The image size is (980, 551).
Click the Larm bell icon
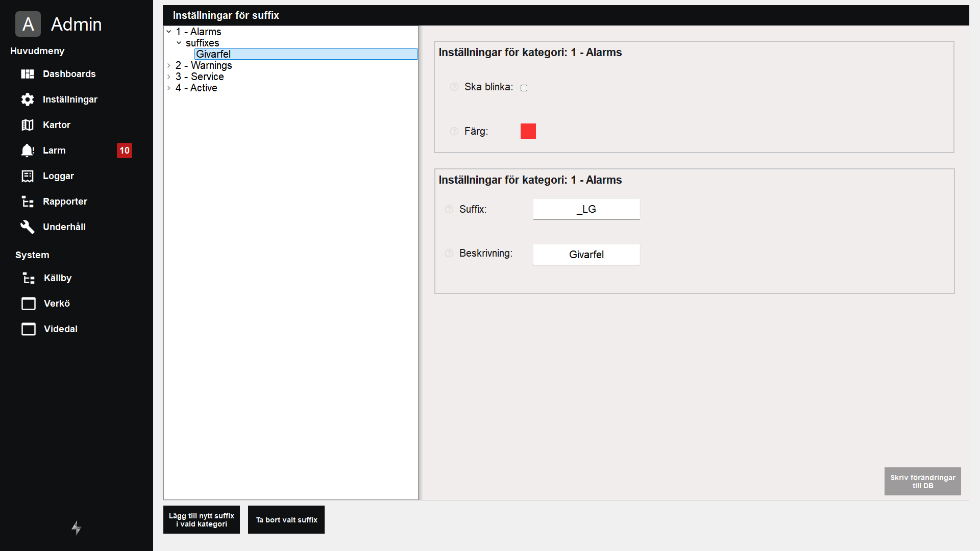28,151
